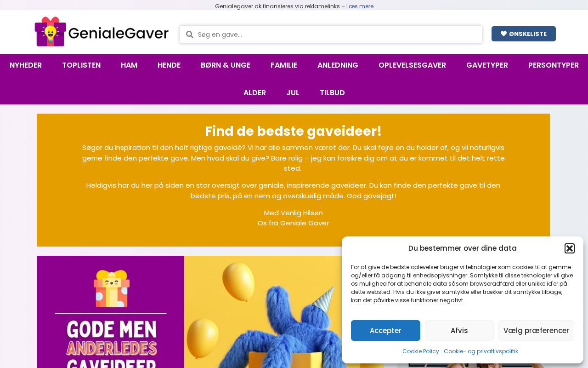Image resolution: width=588 pixels, height=368 pixels.
Task: Expand the Ham menu category
Action: coord(129,65)
